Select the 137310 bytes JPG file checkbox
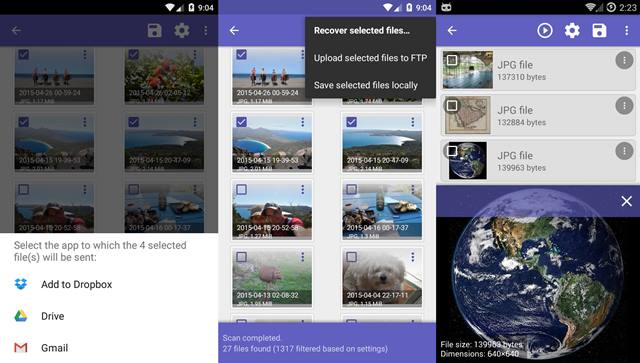Screen dimensions: 640x363 pyautogui.click(x=451, y=60)
